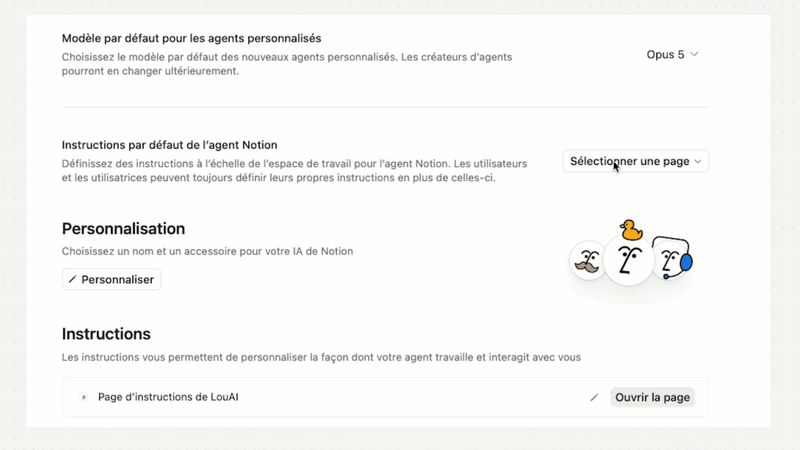Click Instructions par défaut de l'agent Notion label
Viewport: 800px width, 450px height.
[169, 145]
